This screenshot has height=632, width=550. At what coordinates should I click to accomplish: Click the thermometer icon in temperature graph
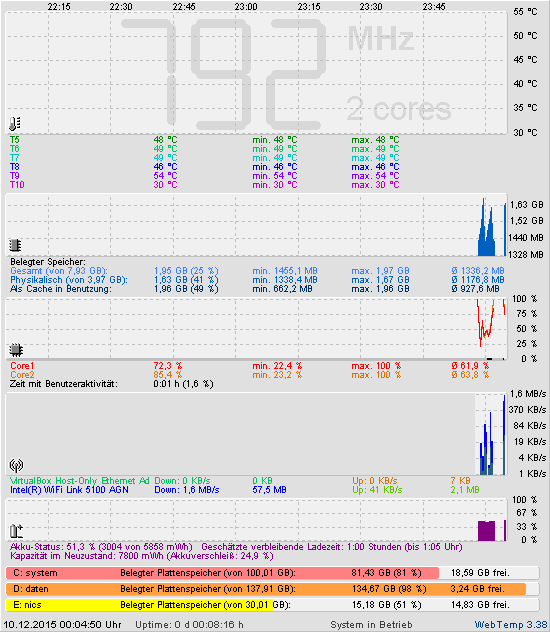[x=15, y=124]
